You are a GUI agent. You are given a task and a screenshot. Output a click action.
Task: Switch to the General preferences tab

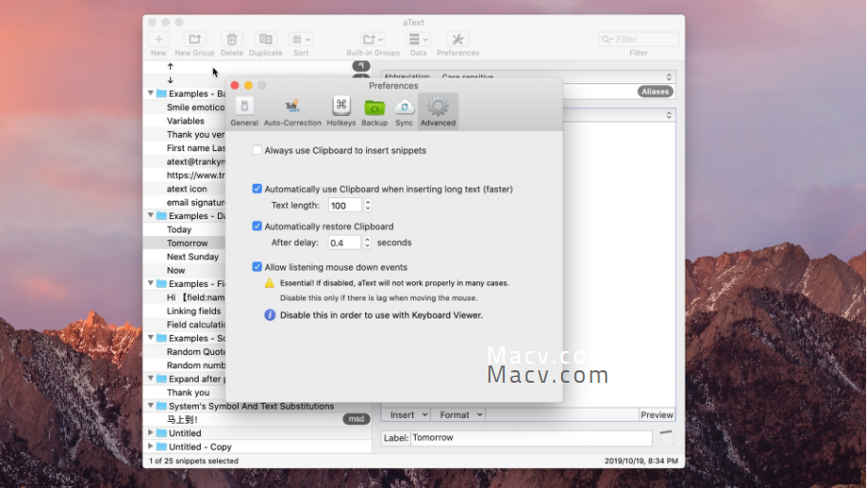point(244,111)
